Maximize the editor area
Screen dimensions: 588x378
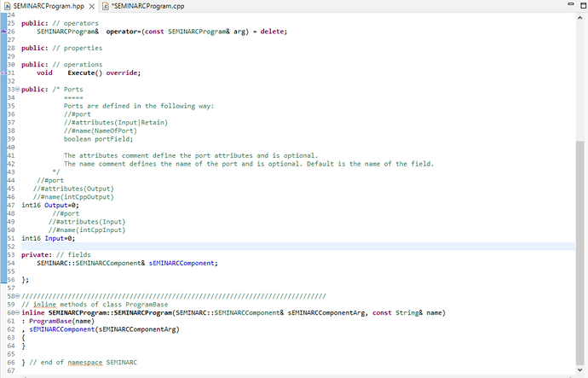584,5
